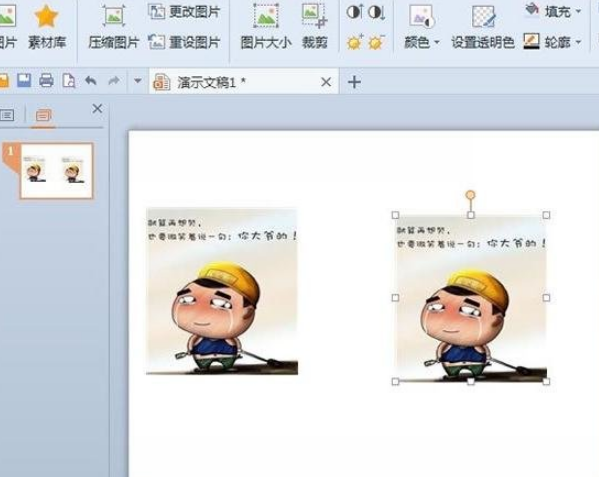Increase picture brightness

coord(355,42)
